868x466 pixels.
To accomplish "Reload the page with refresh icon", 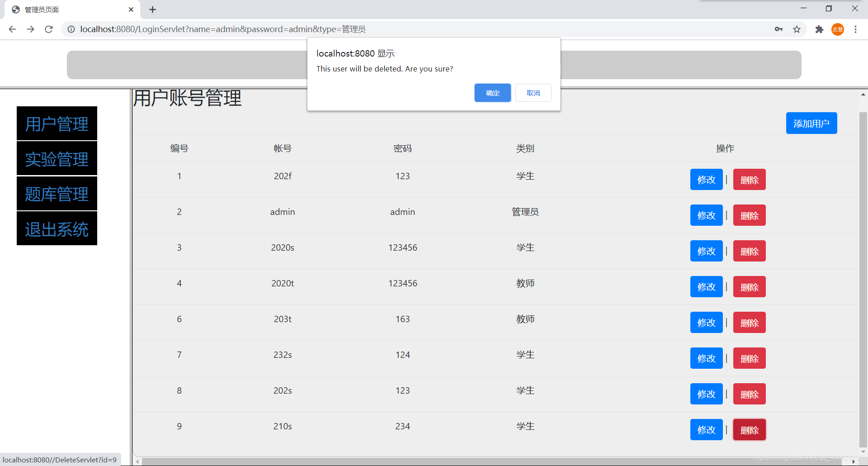I will coord(48,29).
